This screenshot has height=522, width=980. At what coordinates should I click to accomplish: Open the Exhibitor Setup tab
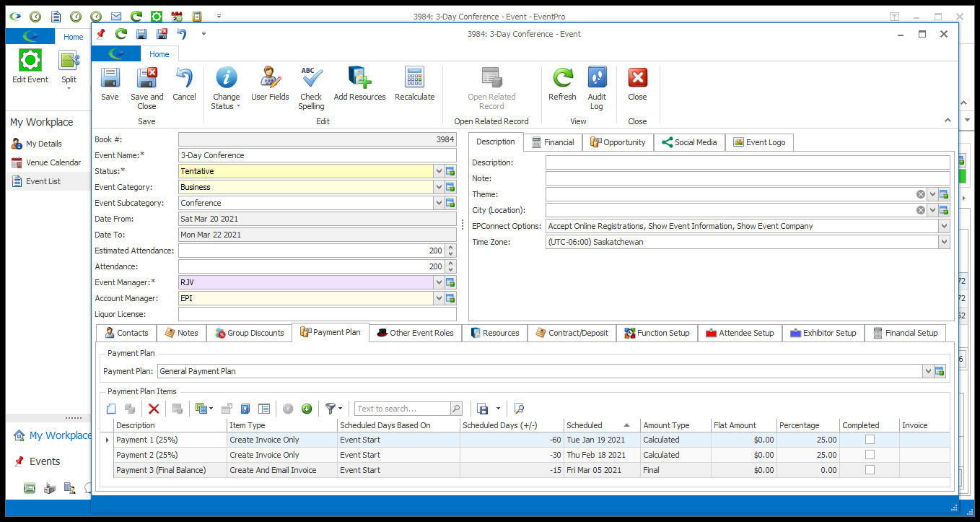pos(823,333)
